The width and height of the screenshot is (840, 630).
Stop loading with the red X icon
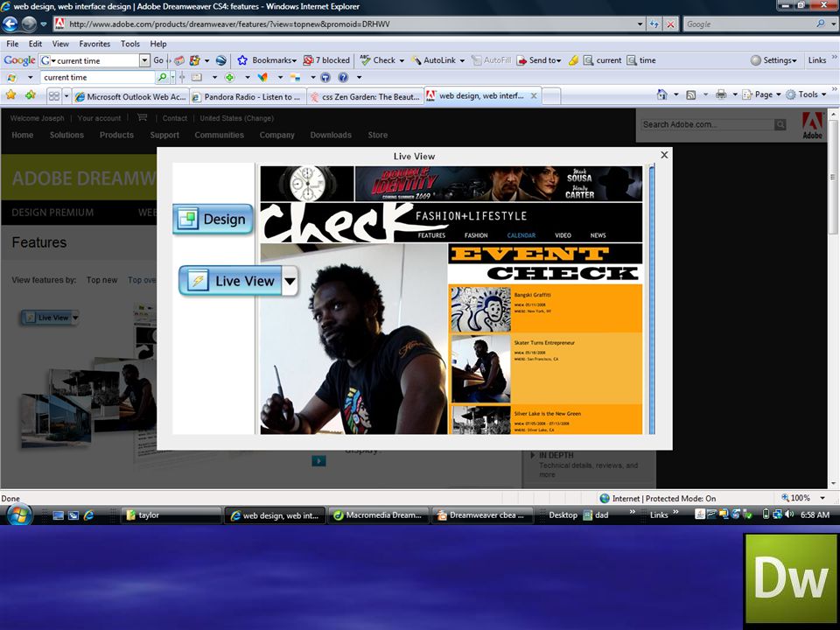click(670, 24)
